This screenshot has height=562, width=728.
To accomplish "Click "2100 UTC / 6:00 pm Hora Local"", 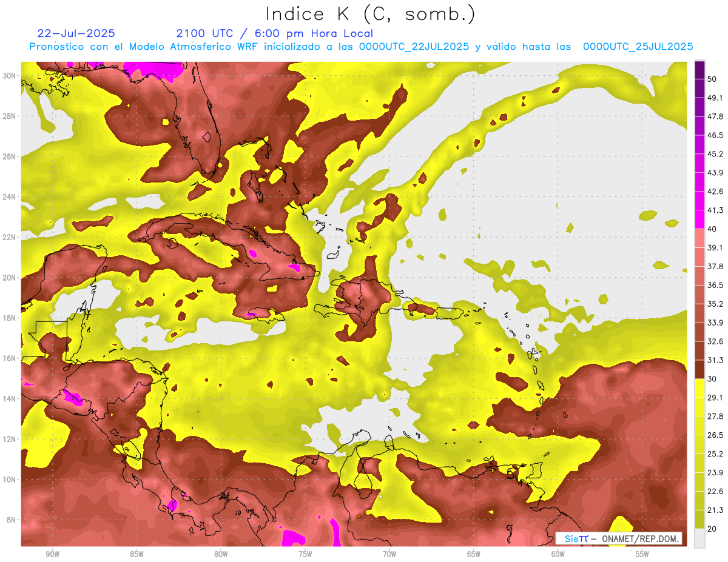I will (x=275, y=33).
